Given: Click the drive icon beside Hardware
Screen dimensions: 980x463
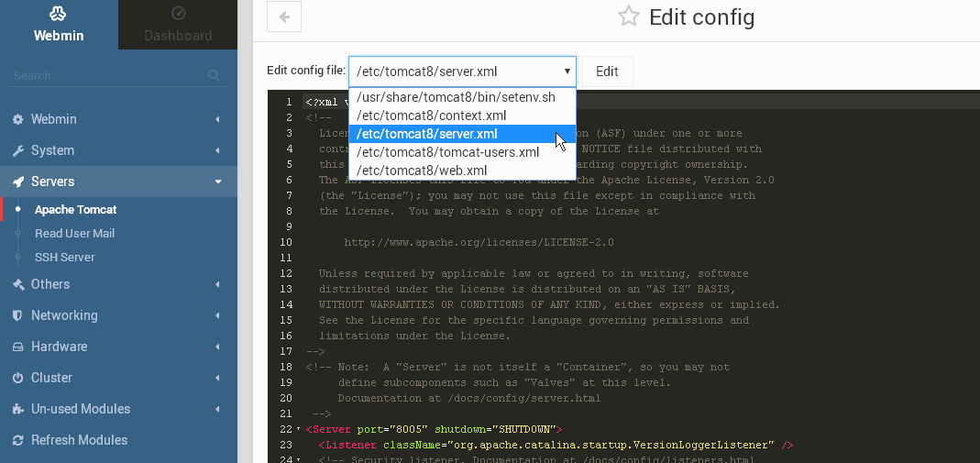Looking at the screenshot, I should tap(18, 347).
